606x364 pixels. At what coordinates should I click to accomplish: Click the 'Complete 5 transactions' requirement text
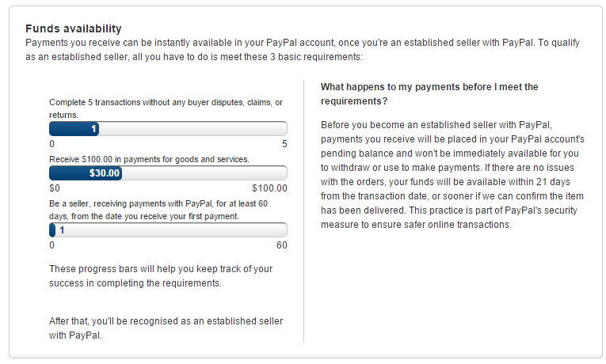[x=166, y=108]
